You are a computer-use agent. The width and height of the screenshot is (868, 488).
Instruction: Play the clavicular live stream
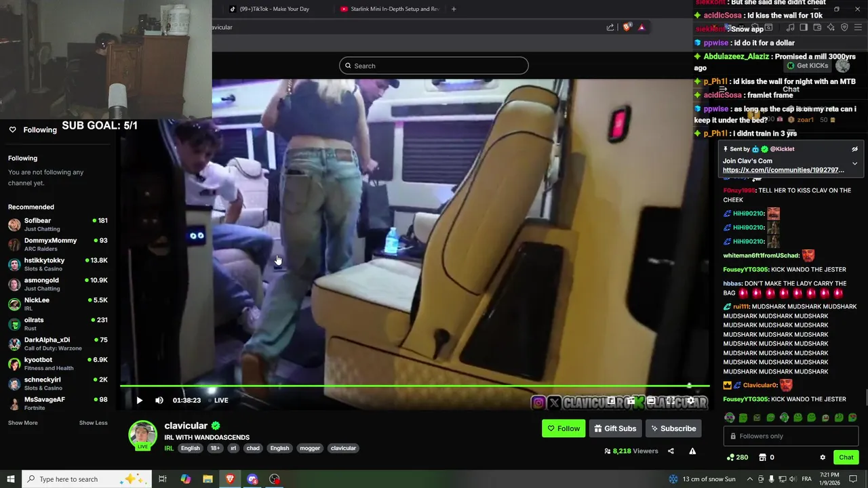(x=139, y=400)
